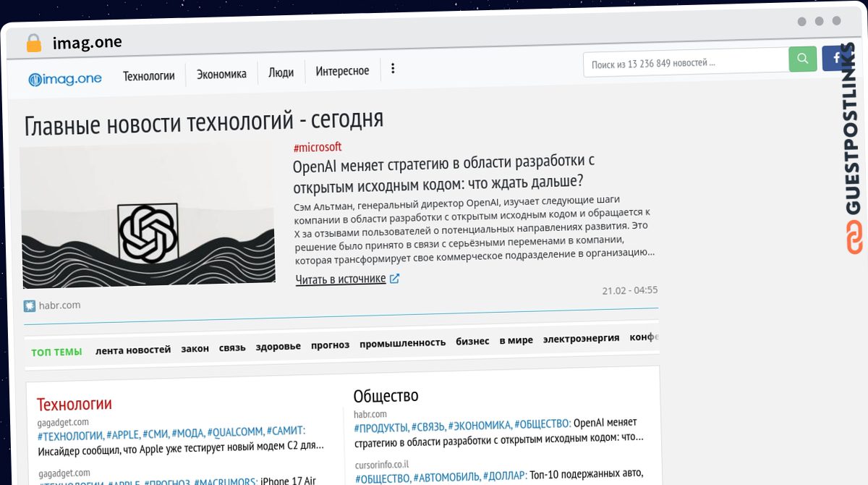Click the cursorinfo.co.il source label
Screen dimensions: 868x485
383,464
